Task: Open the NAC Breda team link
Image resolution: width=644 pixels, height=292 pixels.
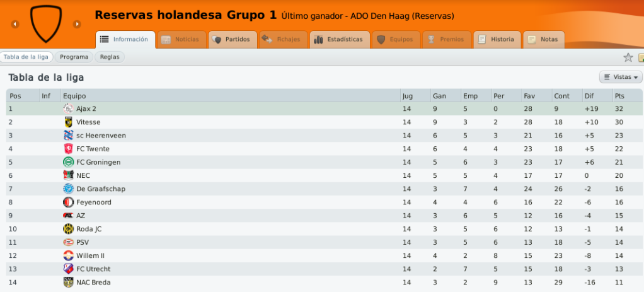Action: click(x=93, y=283)
